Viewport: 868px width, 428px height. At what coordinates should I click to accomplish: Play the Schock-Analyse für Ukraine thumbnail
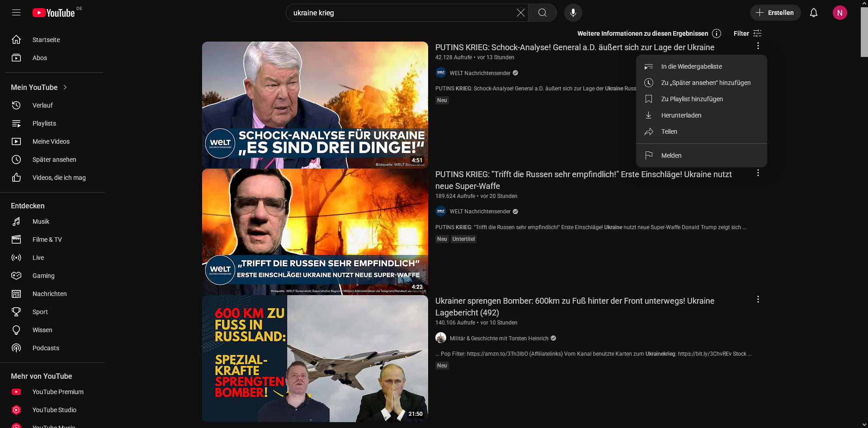(315, 105)
